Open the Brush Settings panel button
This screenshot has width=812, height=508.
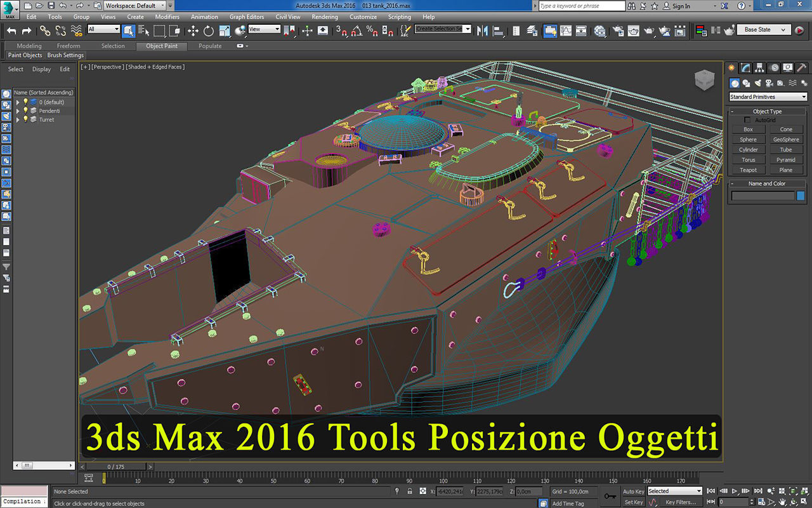[66, 55]
